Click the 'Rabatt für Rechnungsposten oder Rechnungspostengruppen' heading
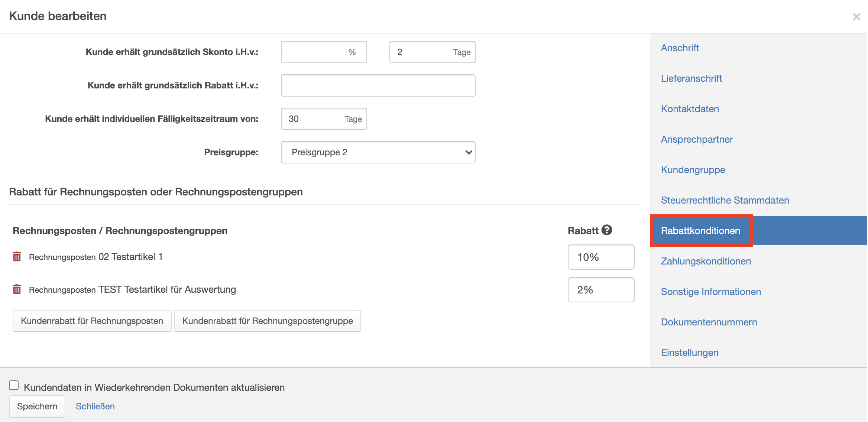This screenshot has height=422, width=868. coord(156,192)
